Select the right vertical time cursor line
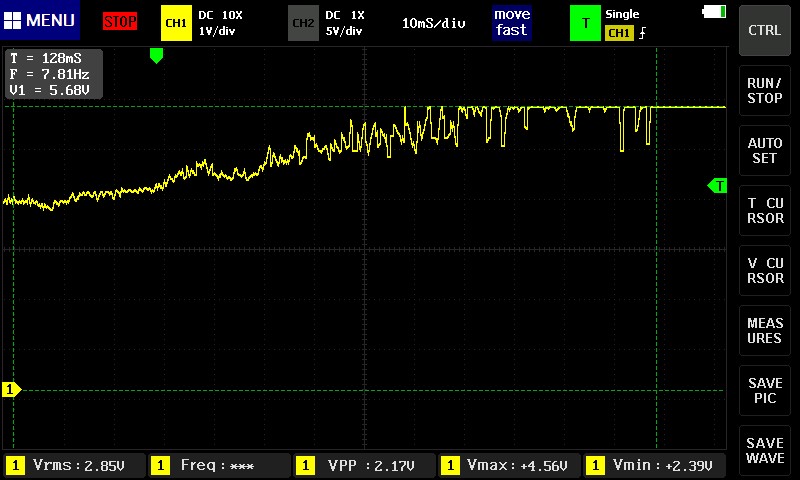 point(656,248)
